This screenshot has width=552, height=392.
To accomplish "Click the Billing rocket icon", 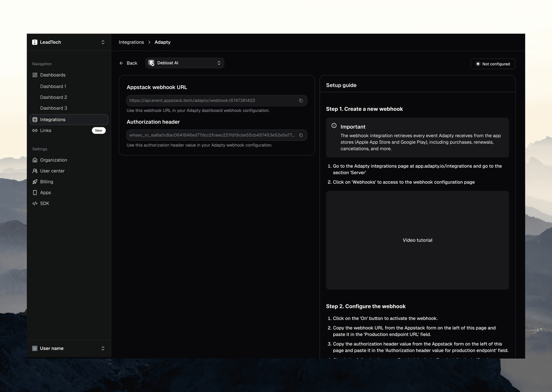I will tap(35, 182).
